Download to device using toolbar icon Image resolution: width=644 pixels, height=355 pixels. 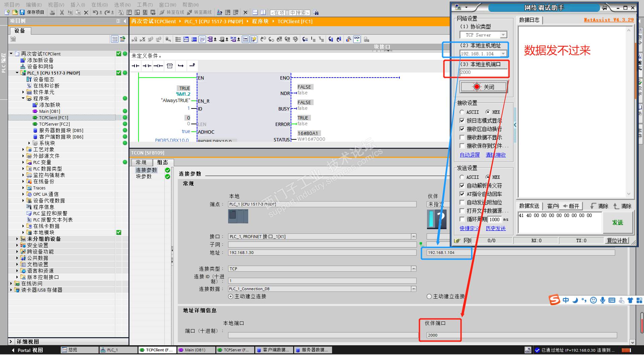click(129, 12)
